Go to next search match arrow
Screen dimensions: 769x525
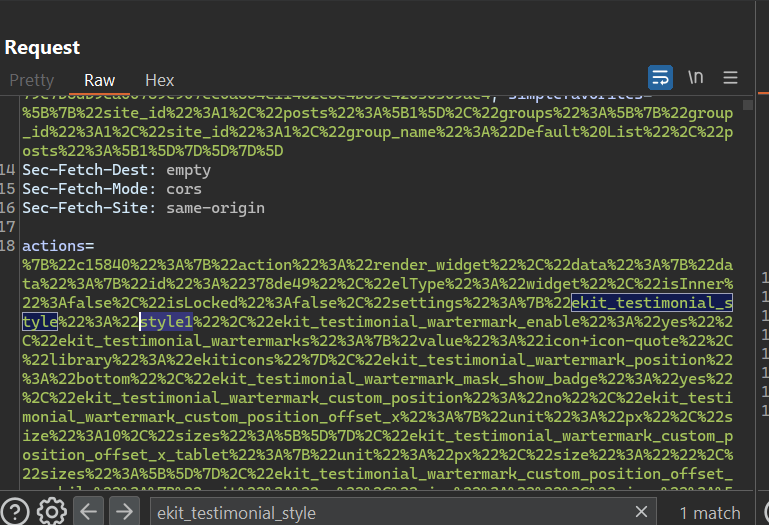(124, 512)
